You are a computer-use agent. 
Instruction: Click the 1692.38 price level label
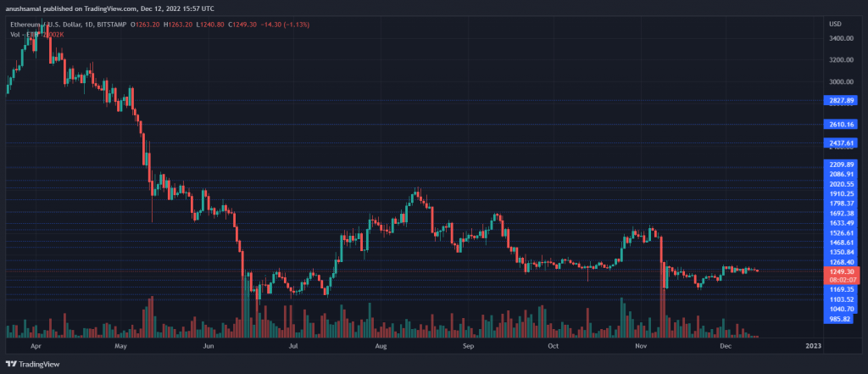[842, 214]
